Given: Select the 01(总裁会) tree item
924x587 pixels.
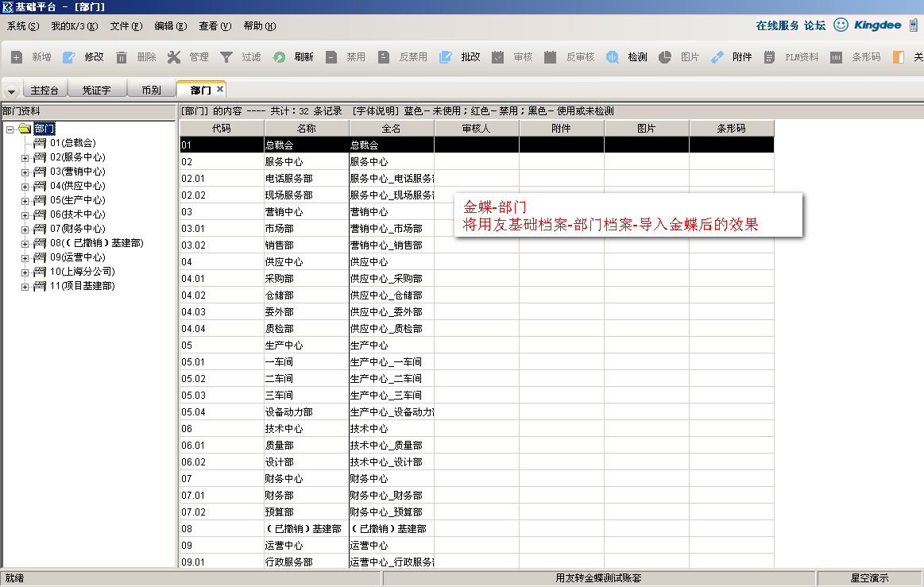Looking at the screenshot, I should click(x=72, y=143).
